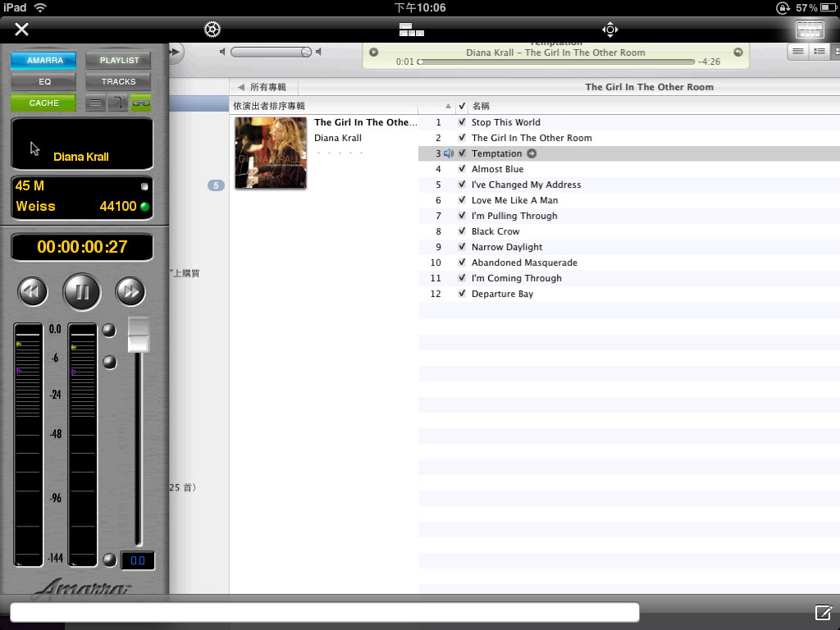Toggle the green chain link button
840x630 pixels.
141,103
